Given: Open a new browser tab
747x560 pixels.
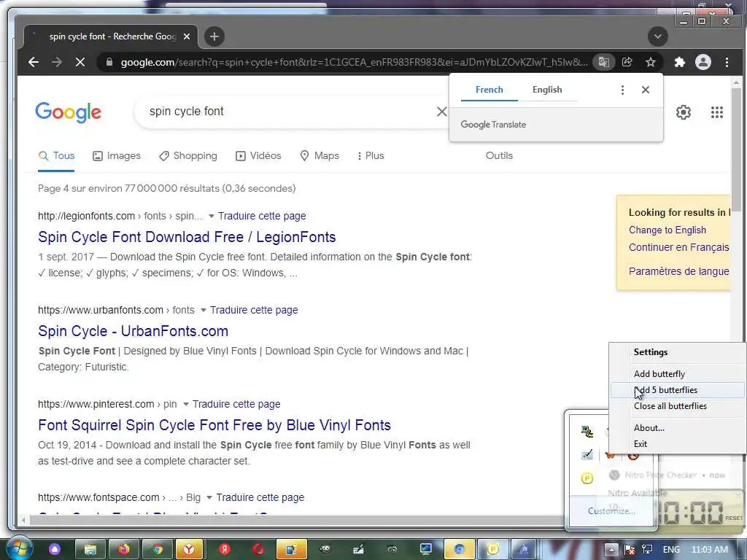Looking at the screenshot, I should pyautogui.click(x=214, y=36).
